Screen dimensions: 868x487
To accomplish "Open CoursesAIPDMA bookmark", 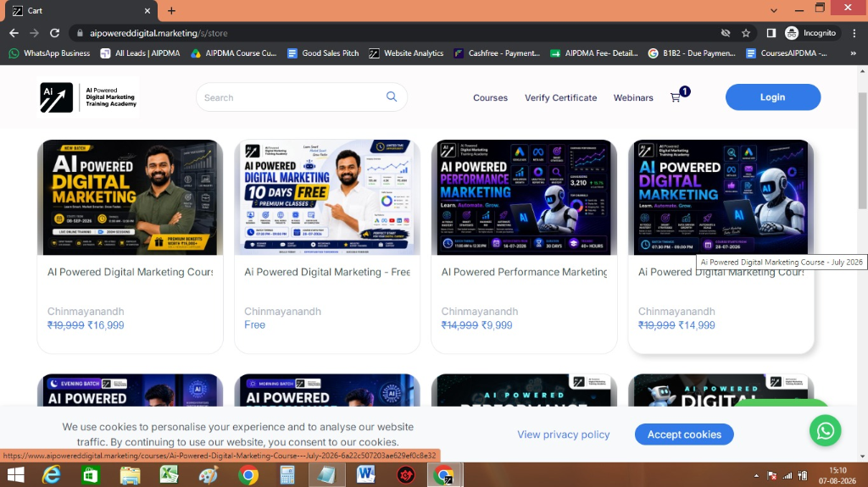I will 787,53.
